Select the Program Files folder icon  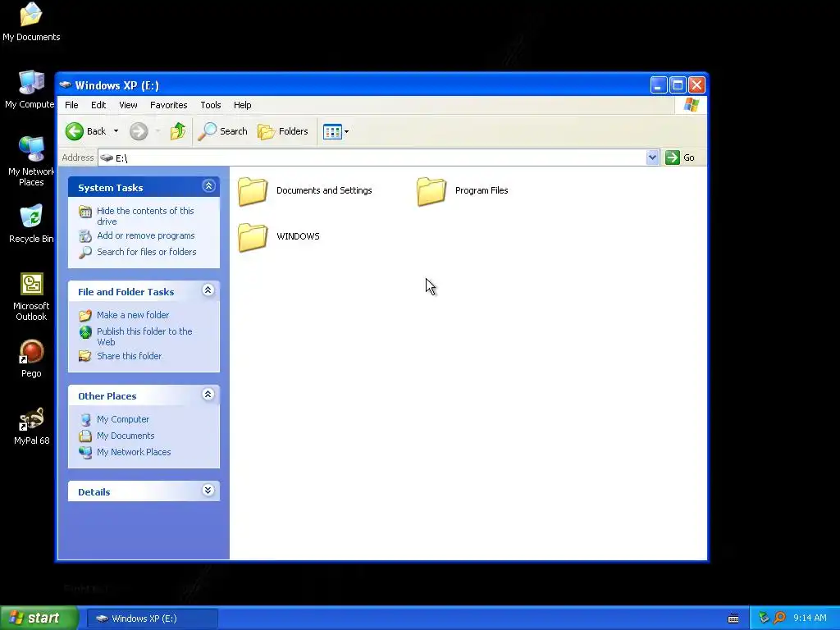tap(431, 191)
